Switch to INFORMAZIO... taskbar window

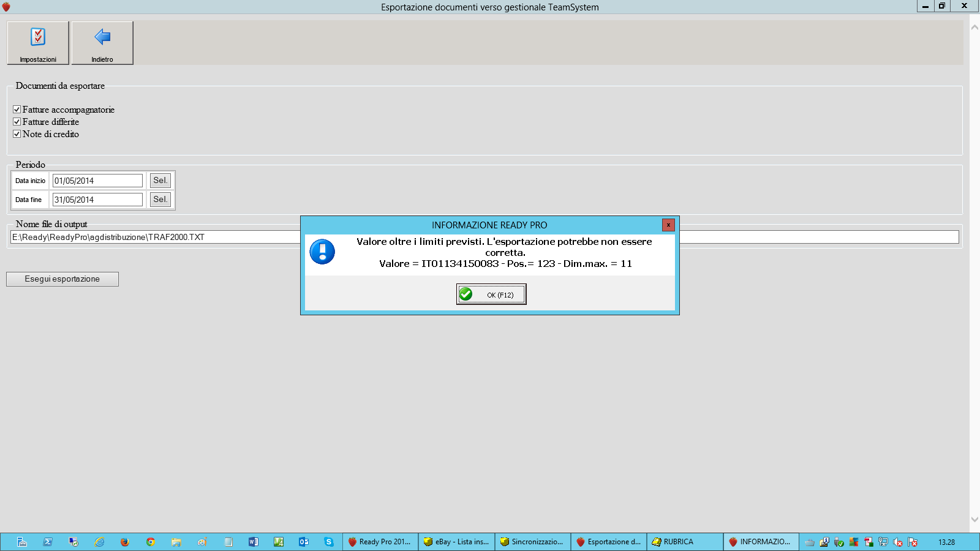(761, 542)
